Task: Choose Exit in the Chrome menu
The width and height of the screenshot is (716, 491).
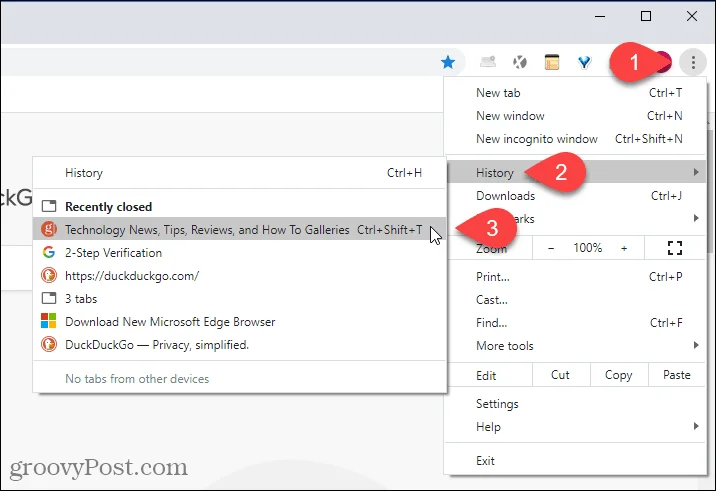Action: click(576, 461)
